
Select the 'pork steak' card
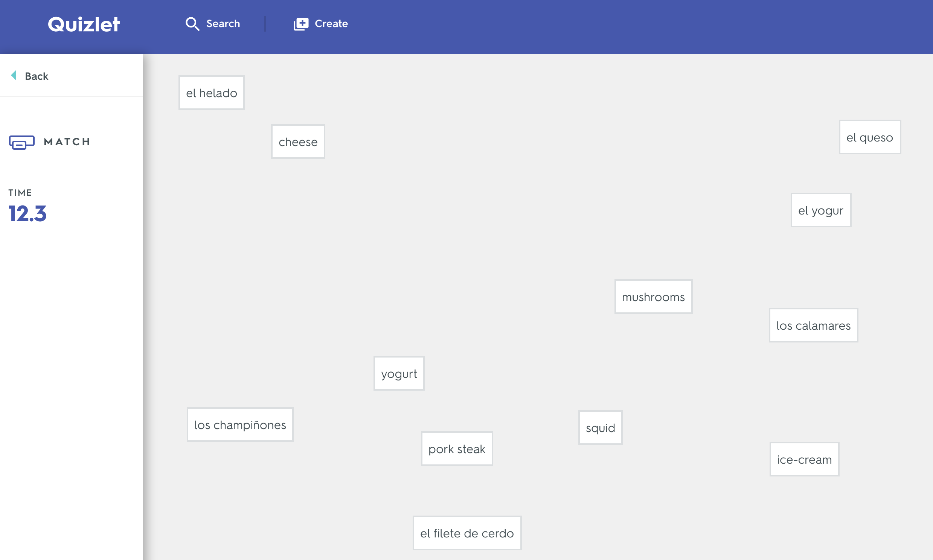(457, 449)
